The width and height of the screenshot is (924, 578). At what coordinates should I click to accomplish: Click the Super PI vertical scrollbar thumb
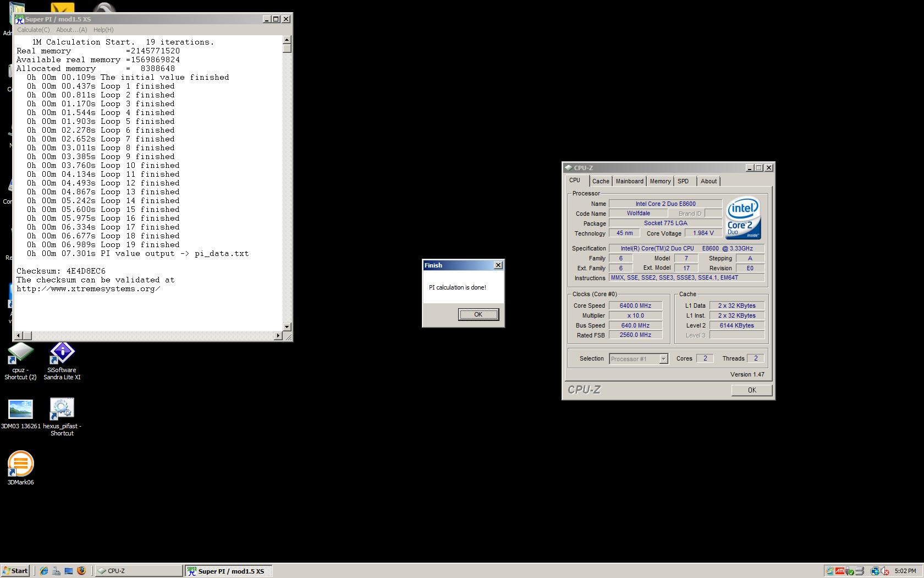(x=287, y=48)
